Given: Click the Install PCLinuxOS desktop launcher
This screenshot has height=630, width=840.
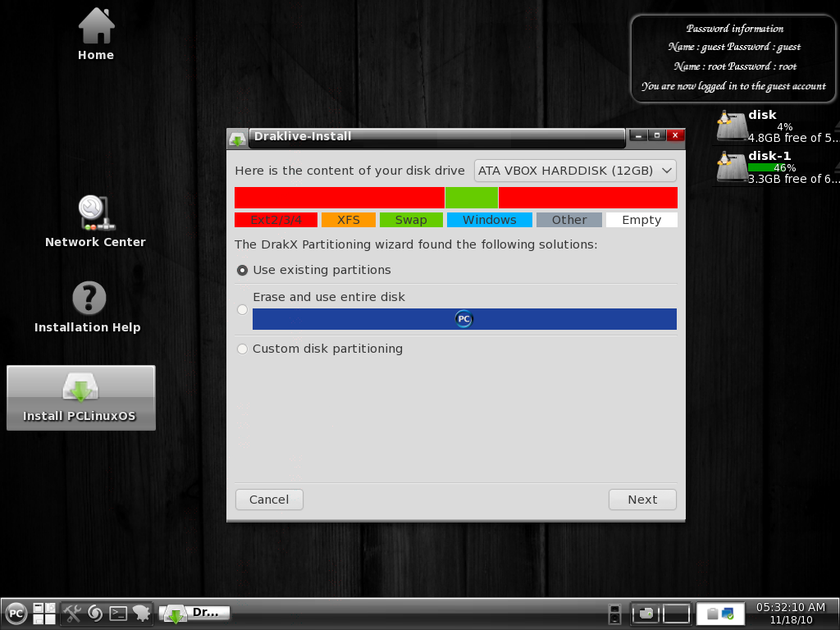Looking at the screenshot, I should pyautogui.click(x=80, y=397).
